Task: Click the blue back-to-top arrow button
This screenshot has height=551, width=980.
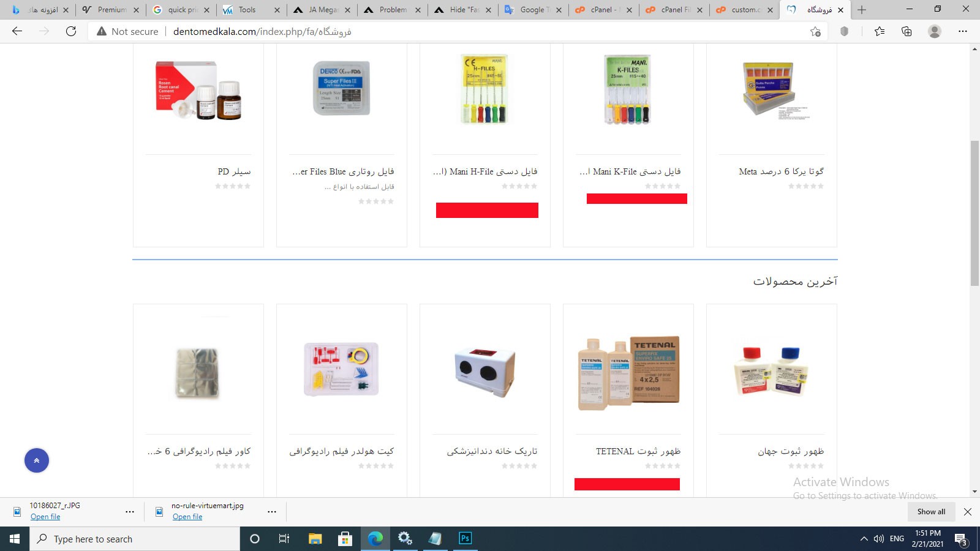Action: pyautogui.click(x=37, y=460)
